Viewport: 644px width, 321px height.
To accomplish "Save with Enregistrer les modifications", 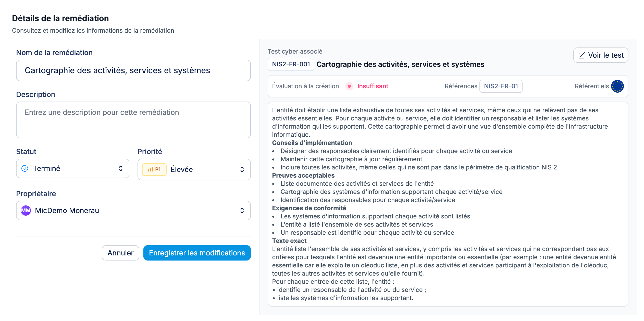I will [197, 253].
